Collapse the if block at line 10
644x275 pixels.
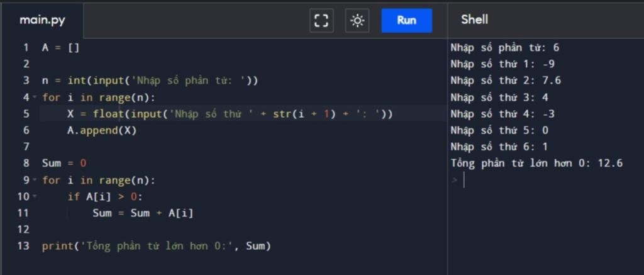35,197
